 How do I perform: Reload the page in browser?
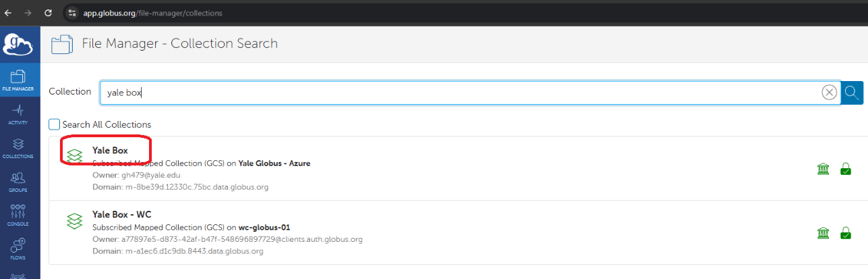[x=48, y=13]
